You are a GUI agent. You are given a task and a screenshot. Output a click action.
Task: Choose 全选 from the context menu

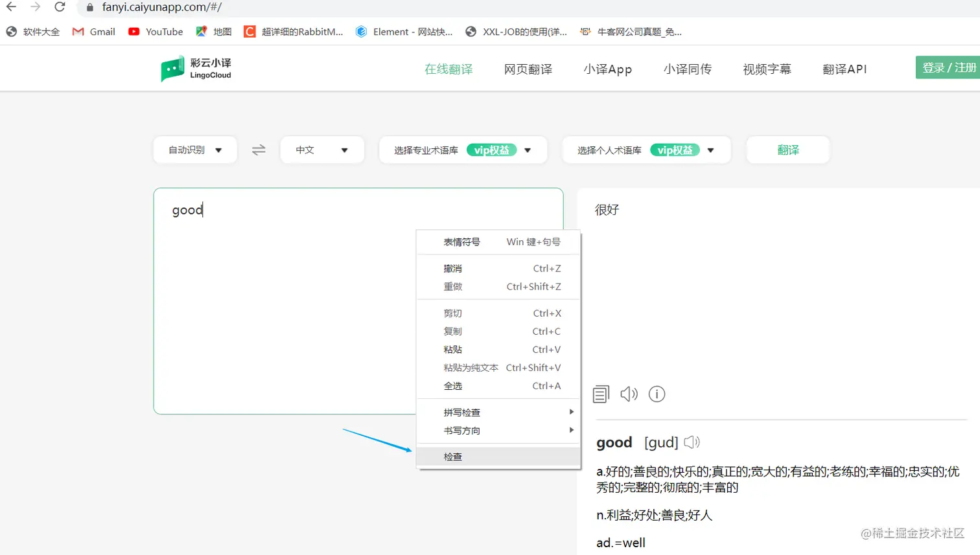click(498, 386)
